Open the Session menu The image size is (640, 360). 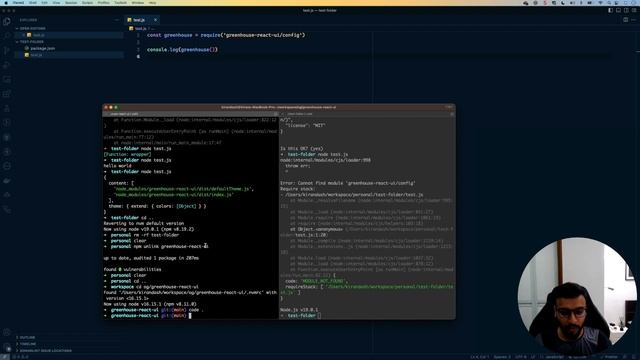coord(71,2)
